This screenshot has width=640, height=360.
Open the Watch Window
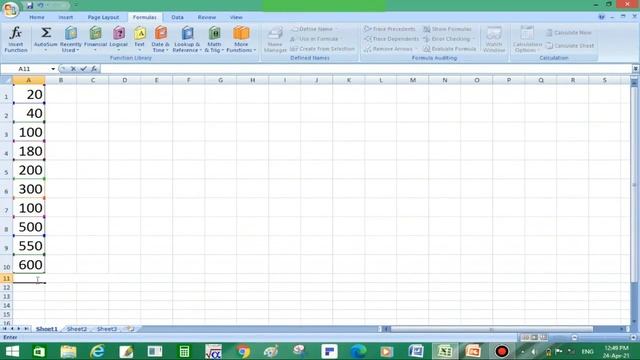494,39
